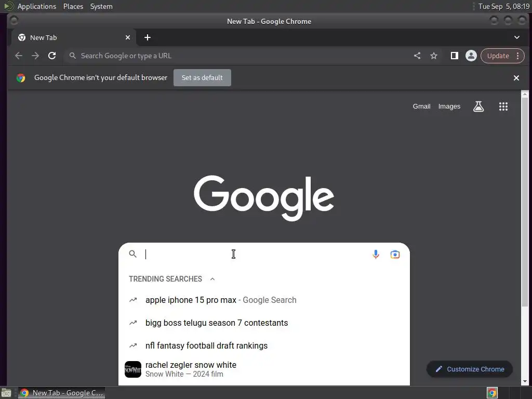Image resolution: width=532 pixels, height=399 pixels.
Task: Open Chrome's three-dot menu
Action: (x=518, y=56)
